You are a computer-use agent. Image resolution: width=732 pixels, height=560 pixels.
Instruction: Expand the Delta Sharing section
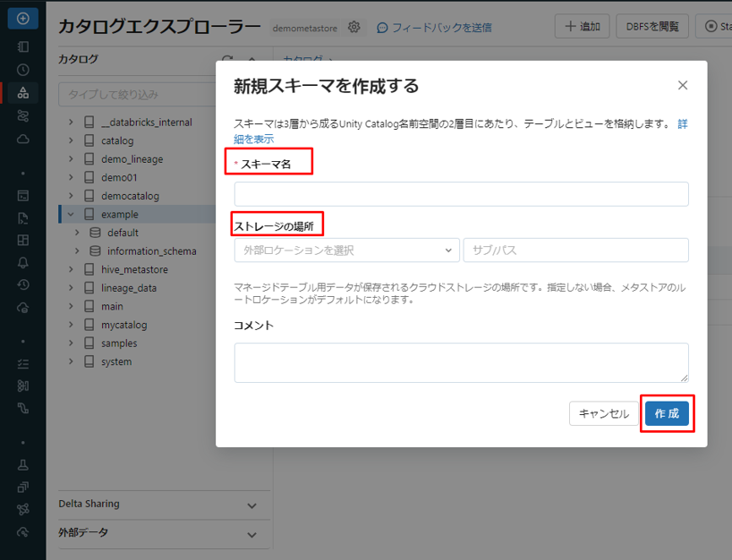point(251,505)
